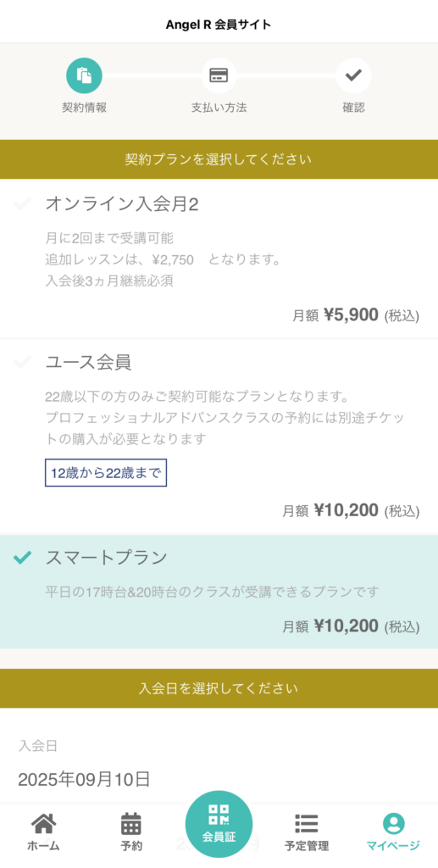Deselect the スマートプラン teal checkmark
This screenshot has height=868, width=438.
[x=22, y=558]
